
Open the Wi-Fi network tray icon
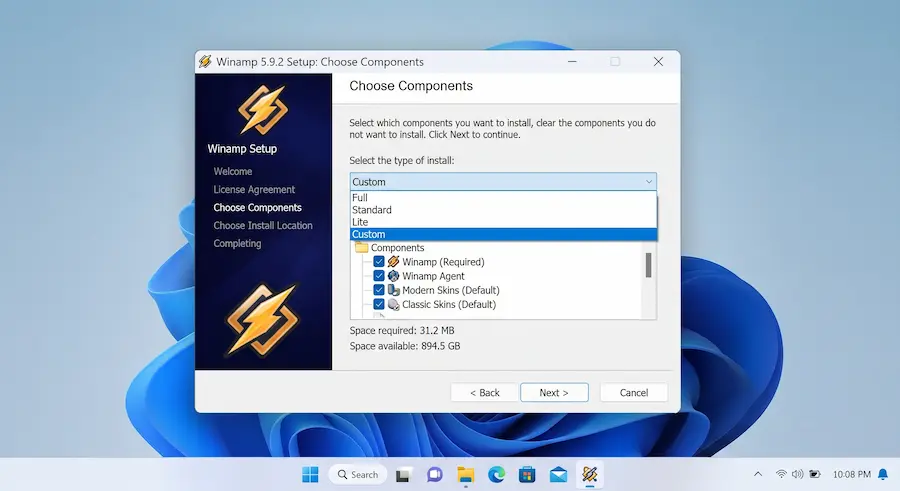point(781,474)
